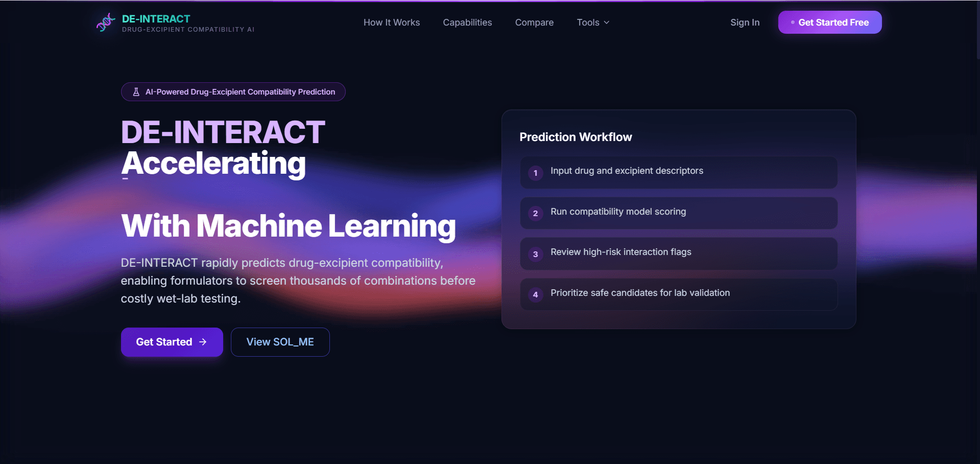
Task: Go to the Capabilities section
Action: (x=467, y=22)
